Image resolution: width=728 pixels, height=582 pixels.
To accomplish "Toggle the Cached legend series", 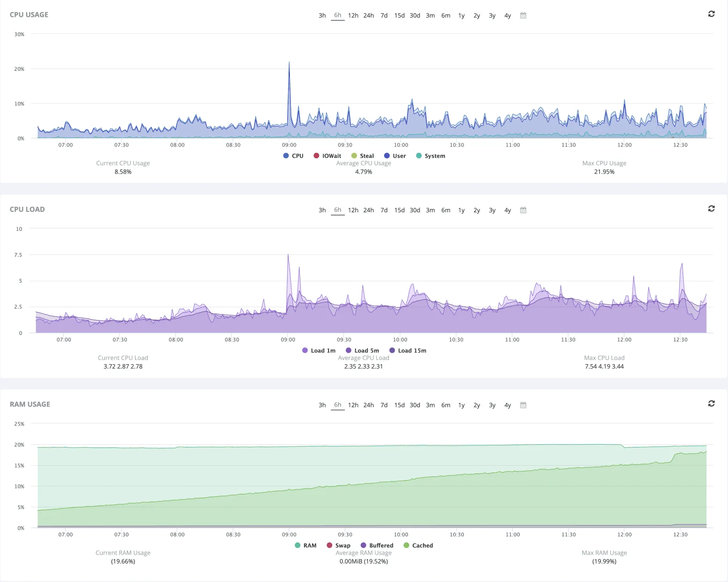I will click(x=418, y=545).
